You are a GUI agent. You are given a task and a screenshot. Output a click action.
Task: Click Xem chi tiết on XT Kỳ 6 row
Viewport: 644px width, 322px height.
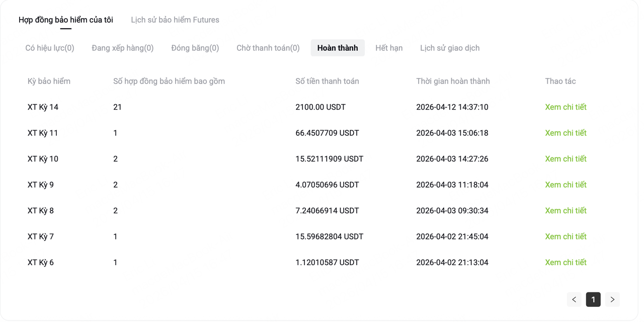pyautogui.click(x=566, y=263)
